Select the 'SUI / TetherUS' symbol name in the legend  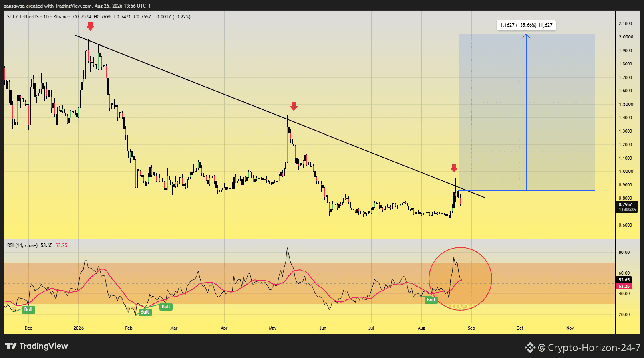pos(23,17)
